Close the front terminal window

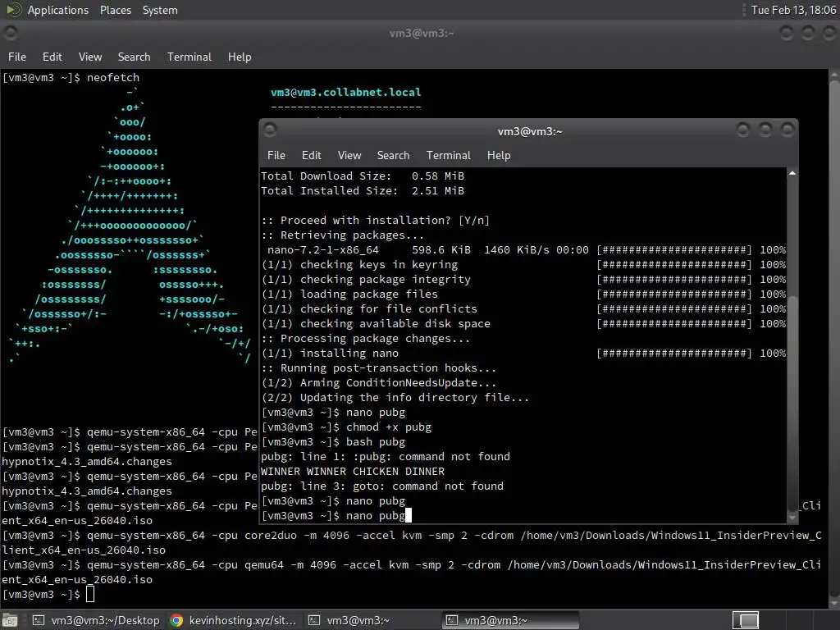[x=787, y=130]
